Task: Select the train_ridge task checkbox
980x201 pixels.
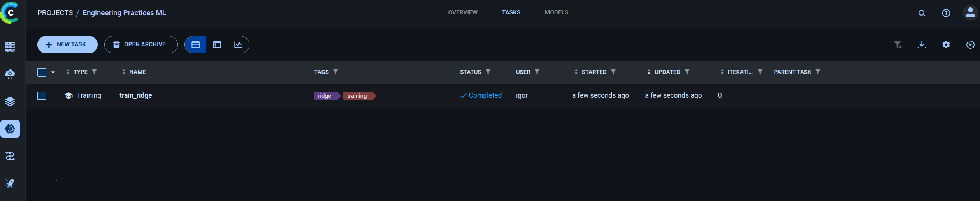Action: pyautogui.click(x=42, y=96)
